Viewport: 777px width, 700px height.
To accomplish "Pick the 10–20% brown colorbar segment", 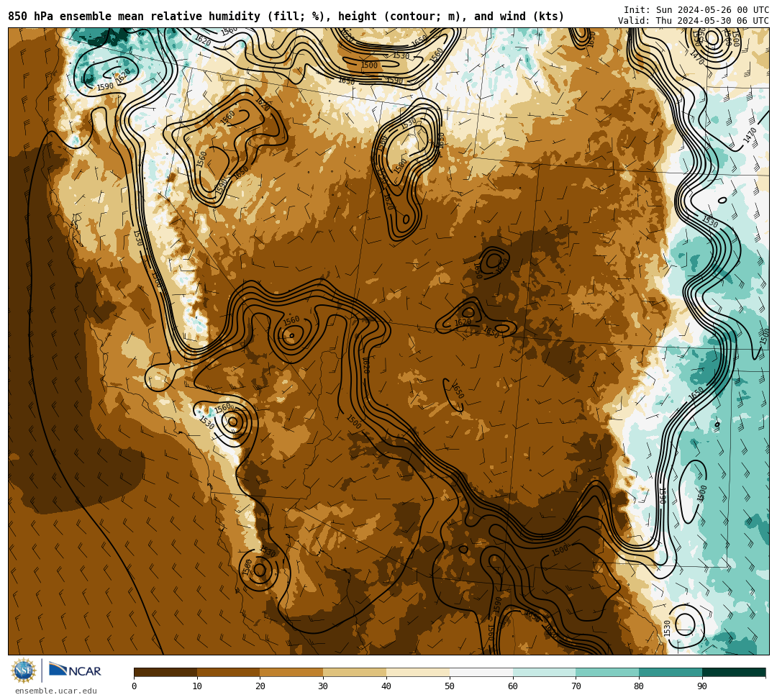I will [229, 672].
